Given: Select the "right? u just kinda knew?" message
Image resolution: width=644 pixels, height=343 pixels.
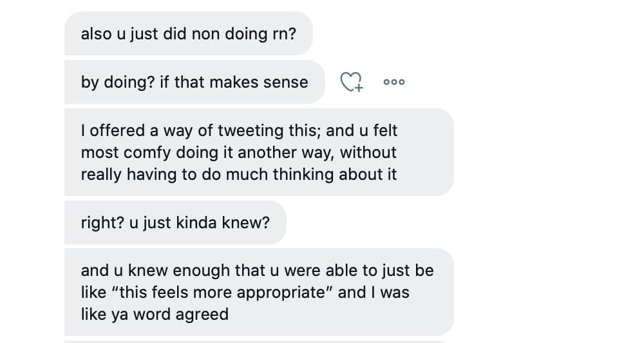Looking at the screenshot, I should coord(175,222).
